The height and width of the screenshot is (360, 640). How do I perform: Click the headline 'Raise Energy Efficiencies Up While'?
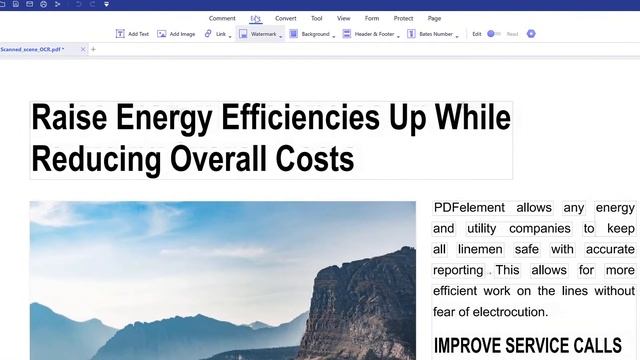click(271, 118)
